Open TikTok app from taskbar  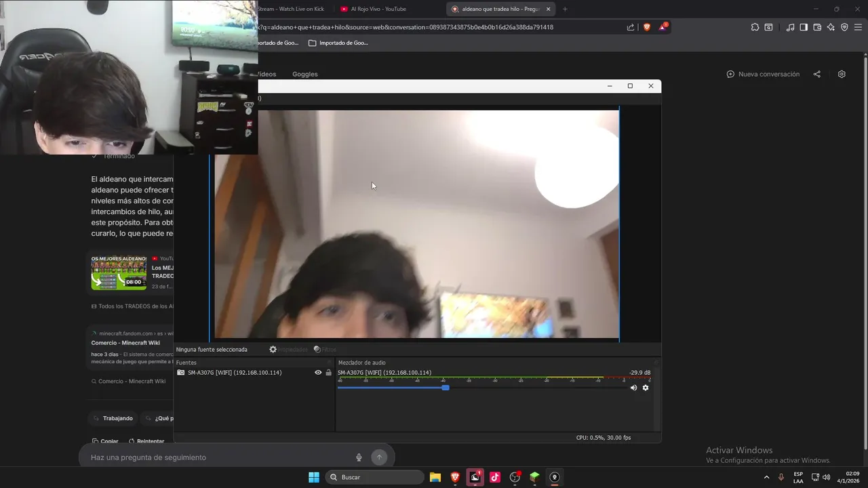click(495, 477)
